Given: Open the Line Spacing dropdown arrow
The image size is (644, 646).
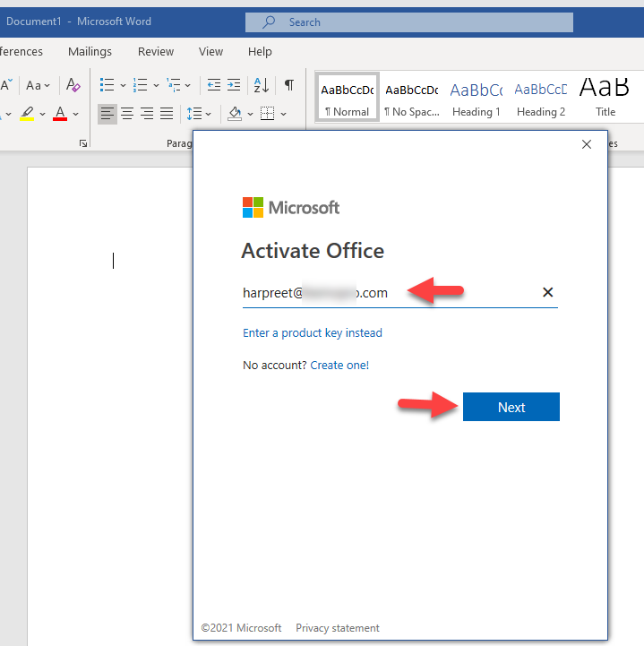Looking at the screenshot, I should [208, 114].
